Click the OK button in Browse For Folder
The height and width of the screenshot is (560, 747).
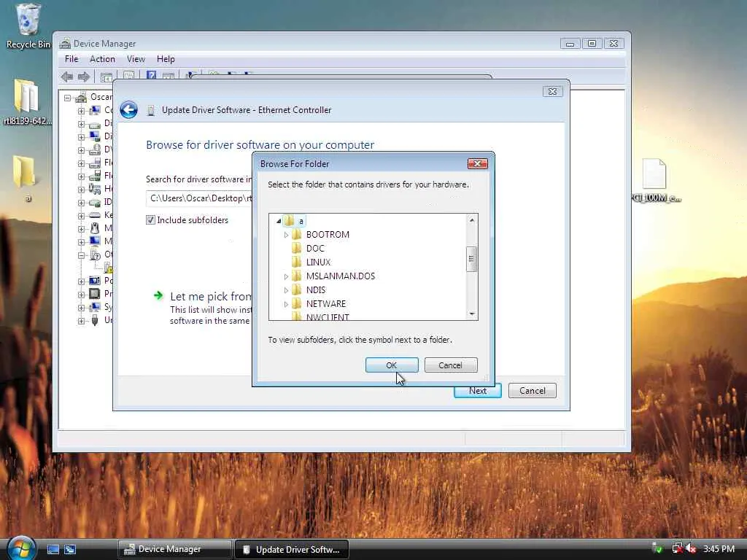(392, 365)
